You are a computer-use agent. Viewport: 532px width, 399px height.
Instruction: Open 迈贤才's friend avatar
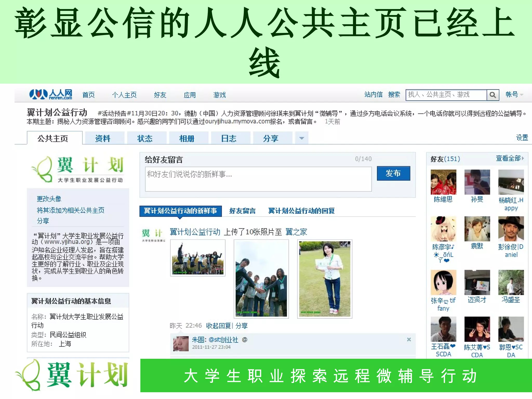click(477, 282)
